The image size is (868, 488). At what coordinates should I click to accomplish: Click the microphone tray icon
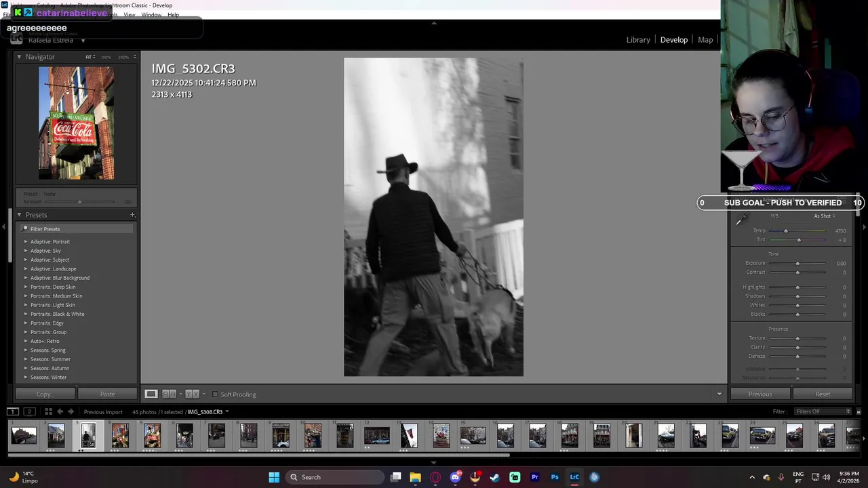(x=781, y=477)
